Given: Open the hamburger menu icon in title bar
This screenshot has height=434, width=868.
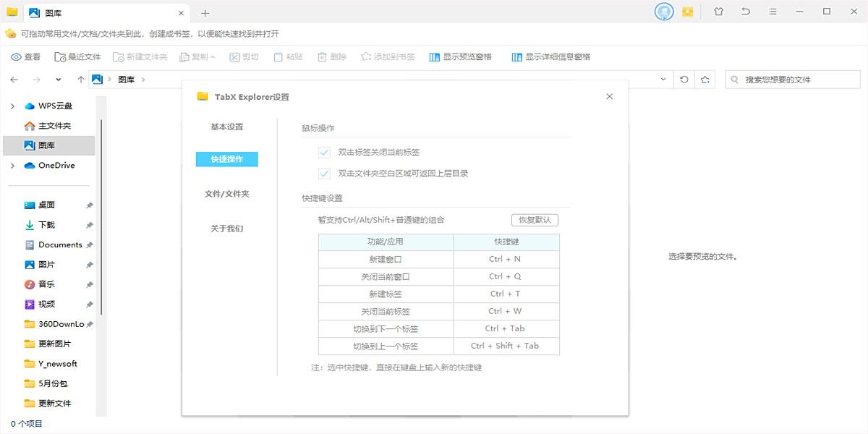Looking at the screenshot, I should (773, 12).
